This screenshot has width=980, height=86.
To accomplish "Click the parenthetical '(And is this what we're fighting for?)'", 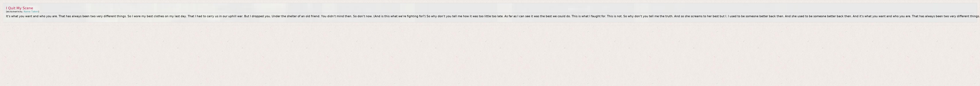I will click(400, 16).
